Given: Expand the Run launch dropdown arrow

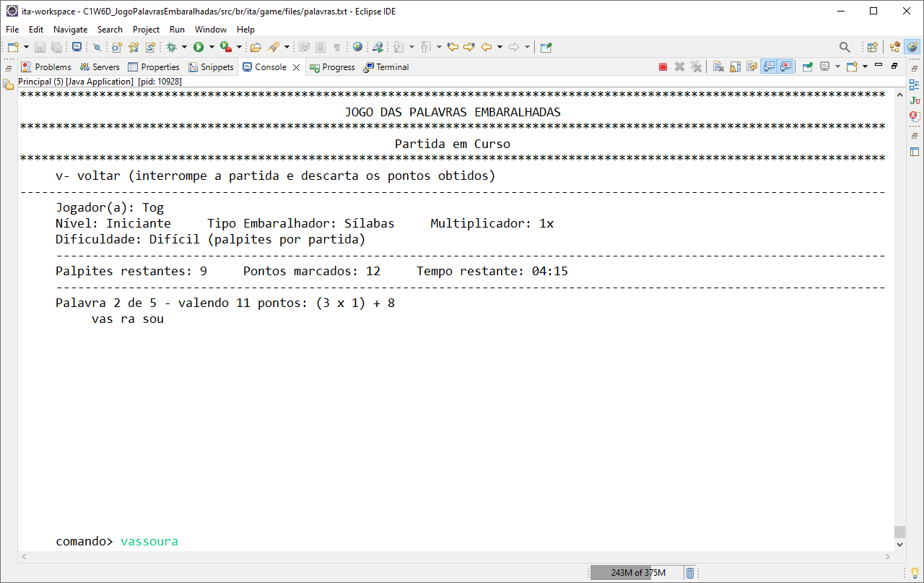Looking at the screenshot, I should point(212,47).
